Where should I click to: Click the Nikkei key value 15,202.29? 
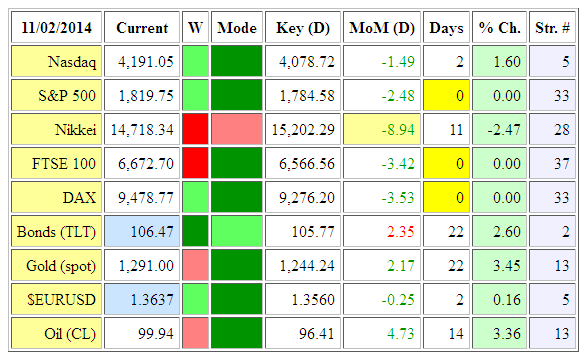point(303,129)
